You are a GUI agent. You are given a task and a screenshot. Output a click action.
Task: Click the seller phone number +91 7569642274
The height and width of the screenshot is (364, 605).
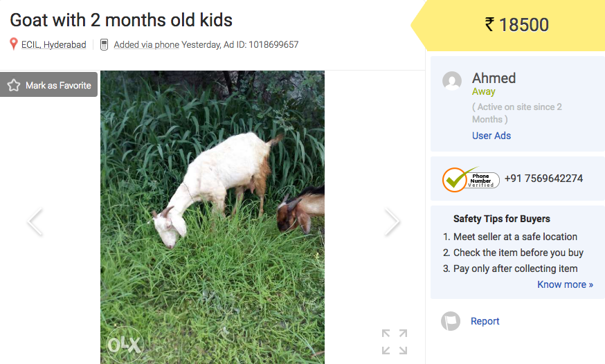point(543,179)
